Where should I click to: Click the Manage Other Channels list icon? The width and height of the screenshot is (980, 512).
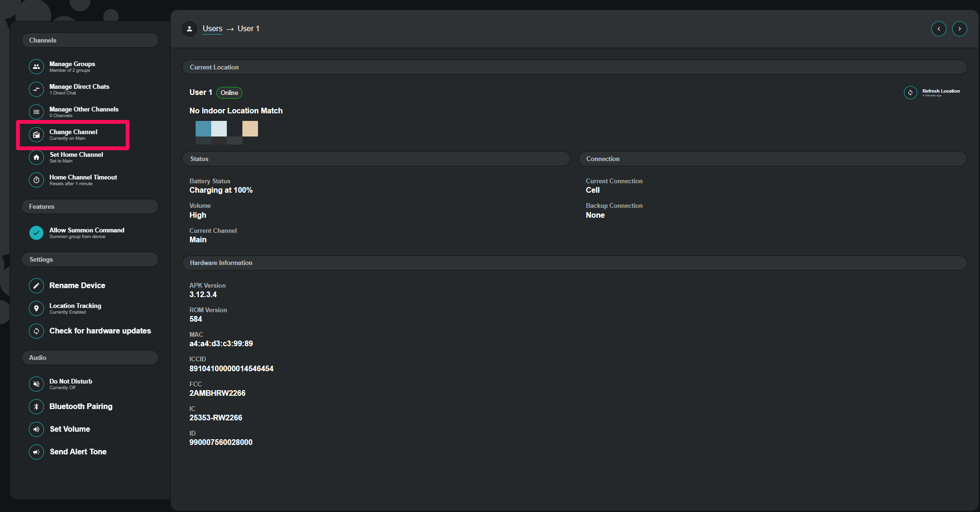tap(36, 112)
